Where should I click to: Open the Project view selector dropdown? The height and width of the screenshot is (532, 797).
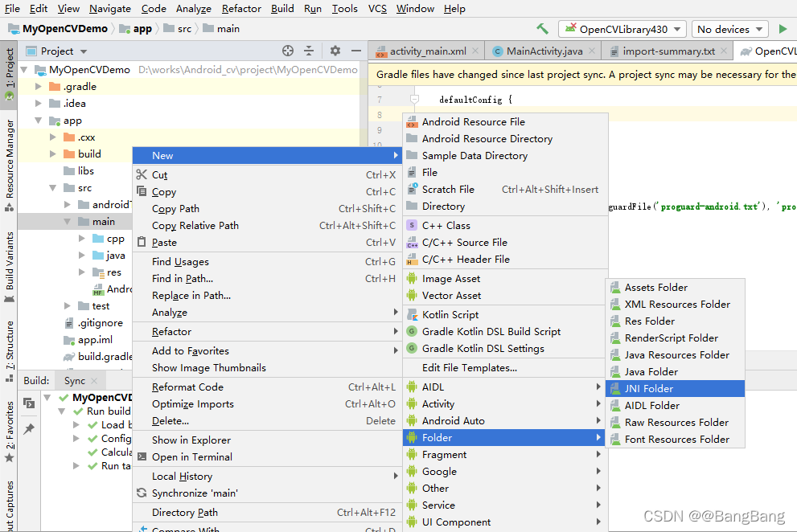point(57,51)
